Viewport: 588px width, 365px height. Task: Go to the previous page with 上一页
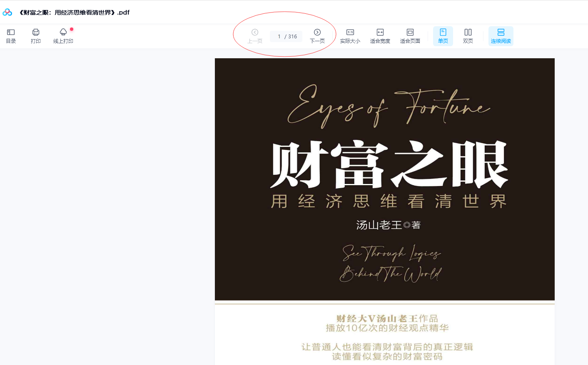click(x=255, y=36)
